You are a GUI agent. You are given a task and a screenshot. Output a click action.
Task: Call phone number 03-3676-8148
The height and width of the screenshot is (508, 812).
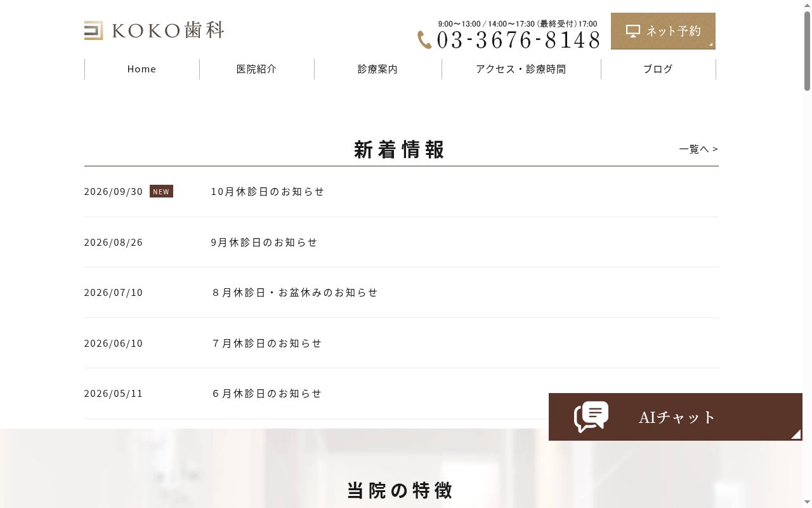(518, 40)
